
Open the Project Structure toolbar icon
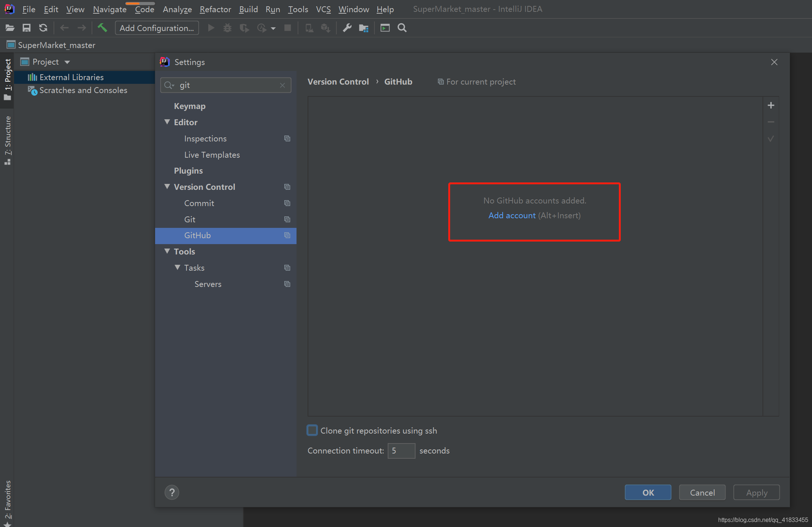(x=364, y=28)
